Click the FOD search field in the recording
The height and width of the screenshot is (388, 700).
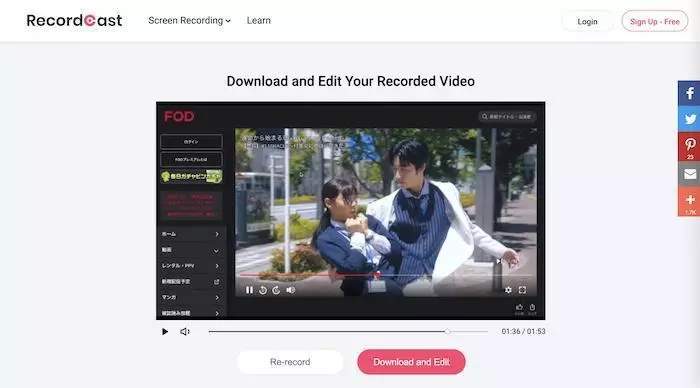coord(507,117)
